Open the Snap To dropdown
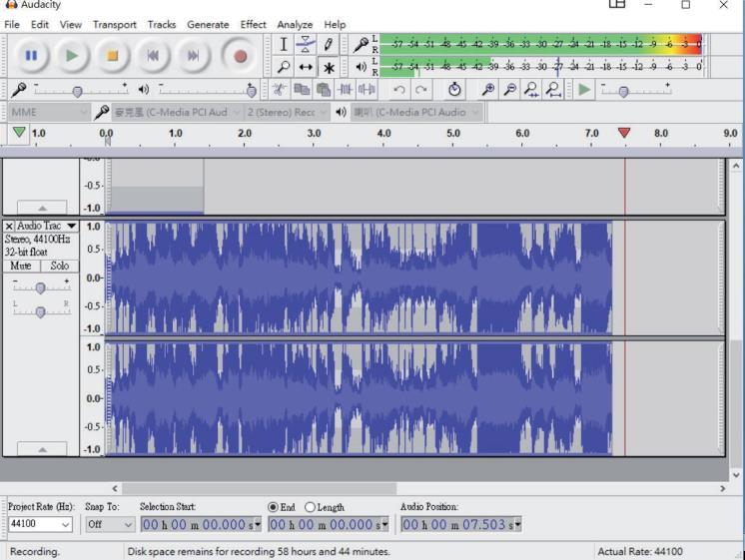Image resolution: width=745 pixels, height=560 pixels. (x=110, y=524)
